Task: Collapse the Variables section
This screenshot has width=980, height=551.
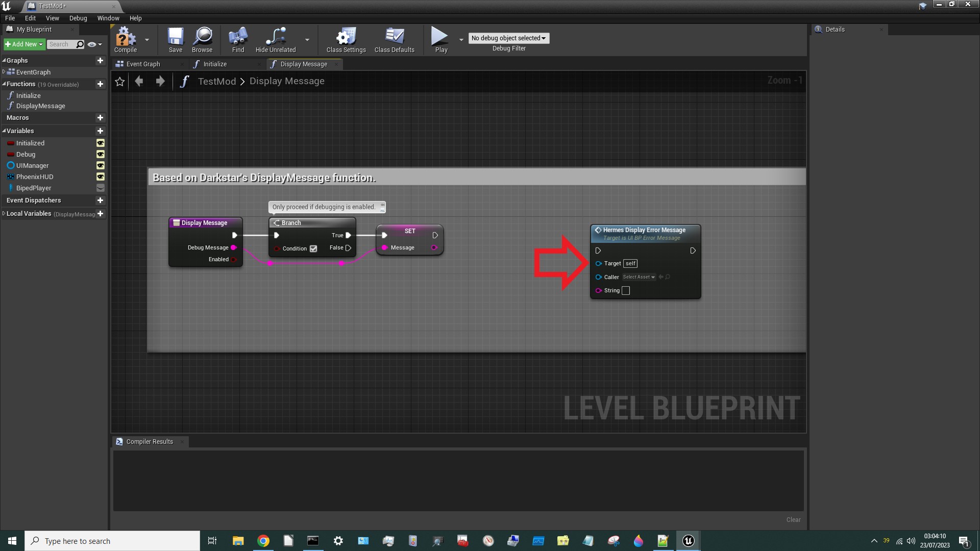Action: 4,131
